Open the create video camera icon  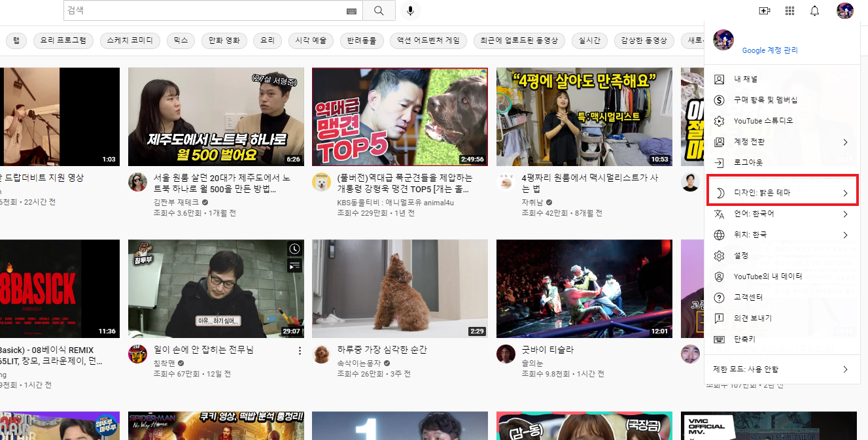(x=764, y=10)
